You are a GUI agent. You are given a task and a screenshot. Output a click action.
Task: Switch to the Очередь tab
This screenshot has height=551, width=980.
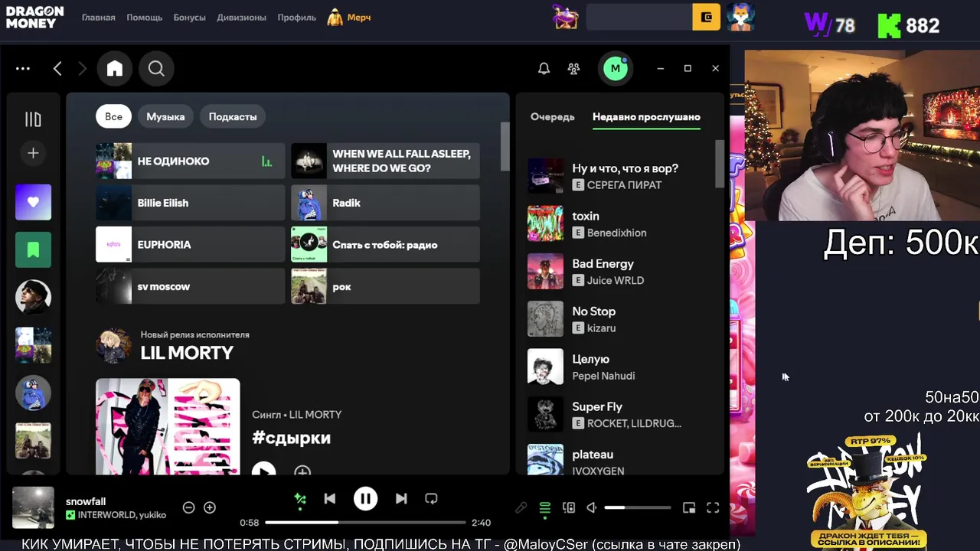coord(552,117)
